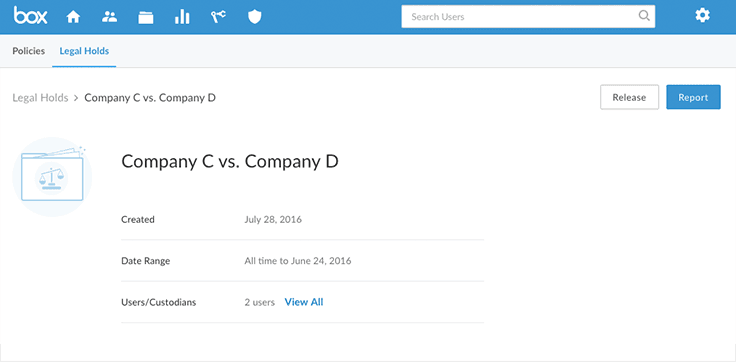Click the breadcrumb text Company C vs. Company D
This screenshot has width=736, height=364.
coord(150,98)
